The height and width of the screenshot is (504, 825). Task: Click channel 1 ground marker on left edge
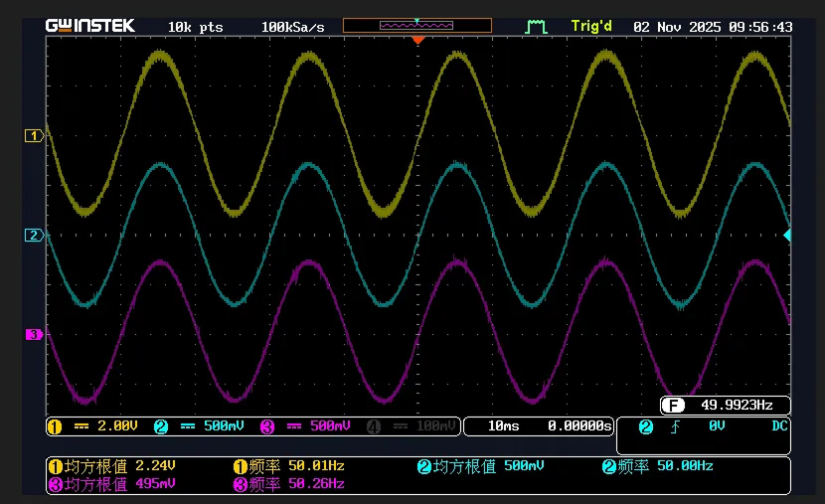point(34,136)
